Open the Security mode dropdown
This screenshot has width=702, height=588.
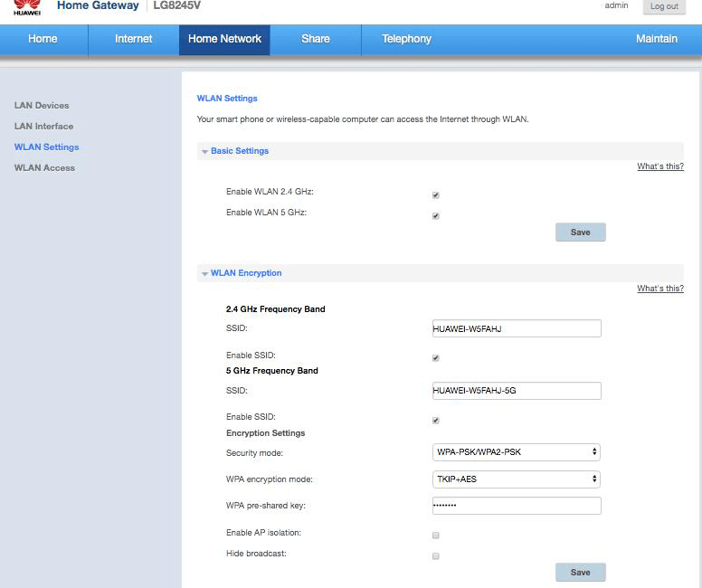click(517, 451)
